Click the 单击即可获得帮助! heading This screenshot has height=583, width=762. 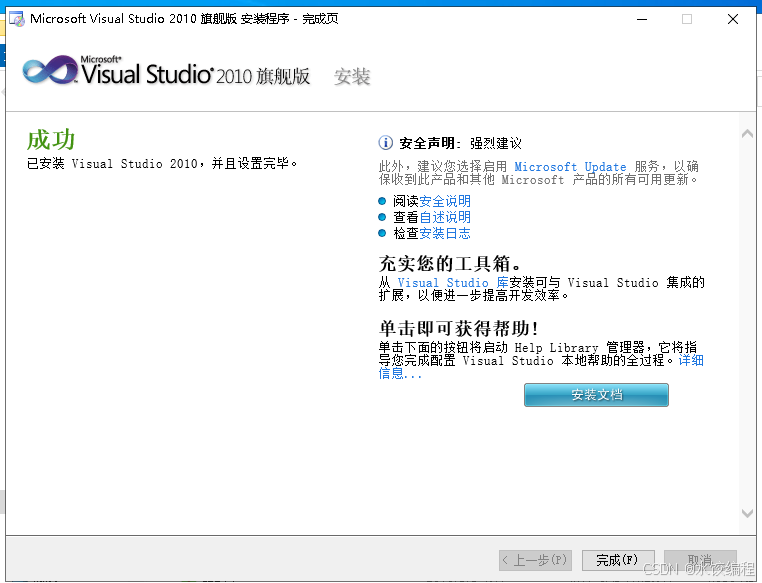pos(459,329)
